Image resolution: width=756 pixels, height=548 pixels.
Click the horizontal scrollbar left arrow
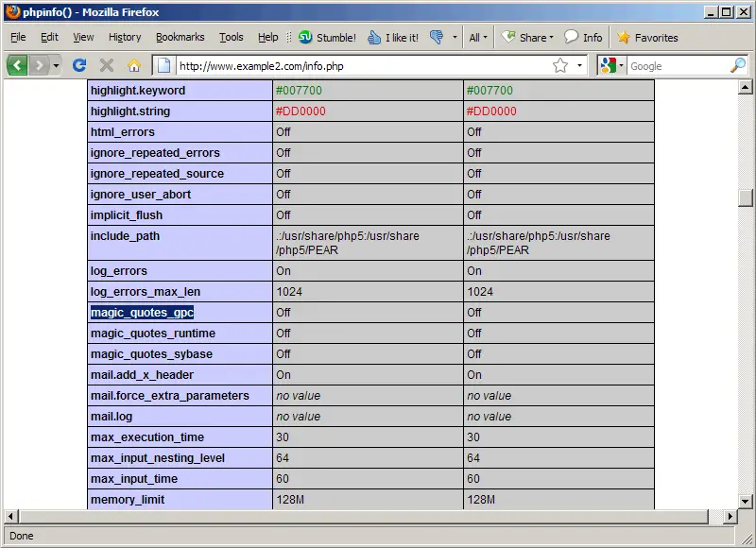point(10,516)
